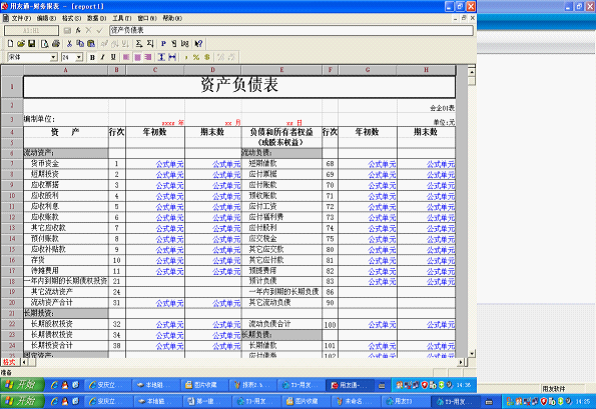Click the context help arrow-question icon
The height and width of the screenshot is (409, 596).
(x=198, y=44)
